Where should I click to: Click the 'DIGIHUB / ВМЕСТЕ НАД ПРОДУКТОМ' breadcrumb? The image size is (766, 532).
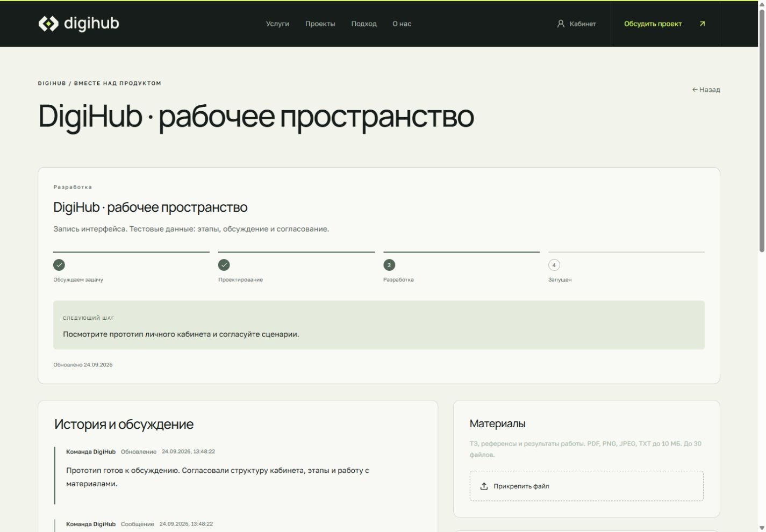(x=99, y=83)
